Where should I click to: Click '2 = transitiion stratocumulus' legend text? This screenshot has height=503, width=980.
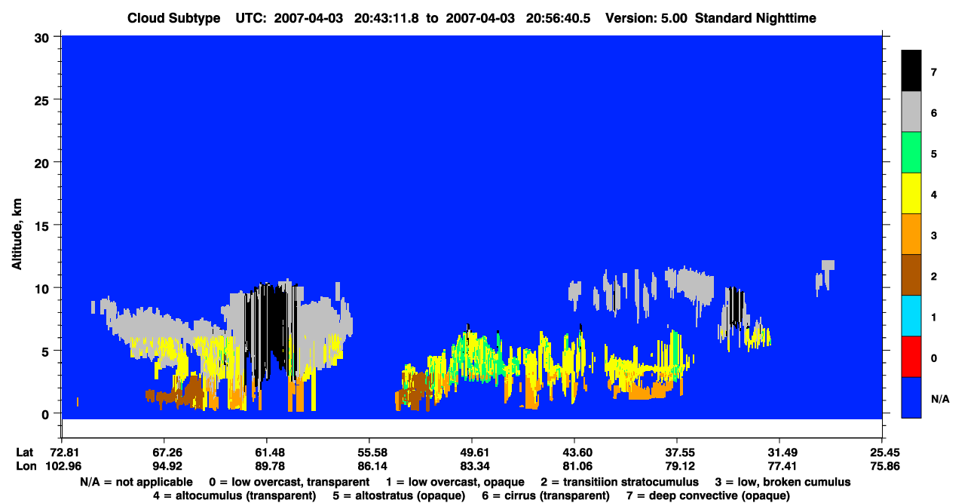point(620,482)
